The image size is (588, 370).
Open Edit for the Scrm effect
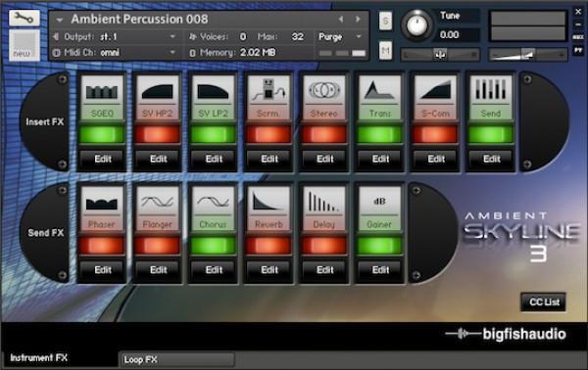click(269, 159)
